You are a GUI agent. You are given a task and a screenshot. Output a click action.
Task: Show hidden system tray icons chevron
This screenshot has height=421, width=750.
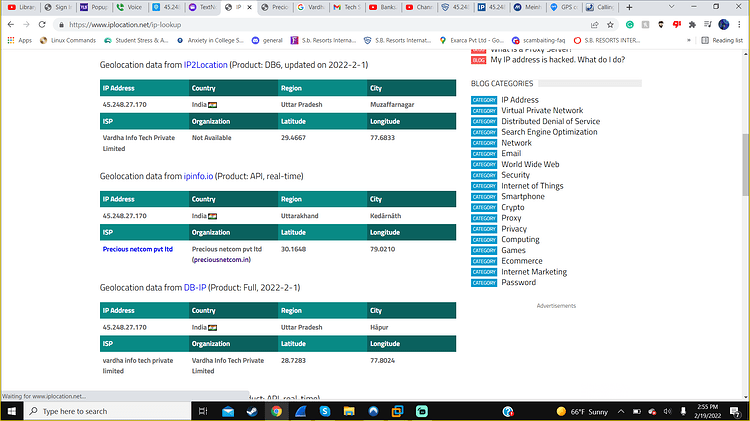point(621,411)
